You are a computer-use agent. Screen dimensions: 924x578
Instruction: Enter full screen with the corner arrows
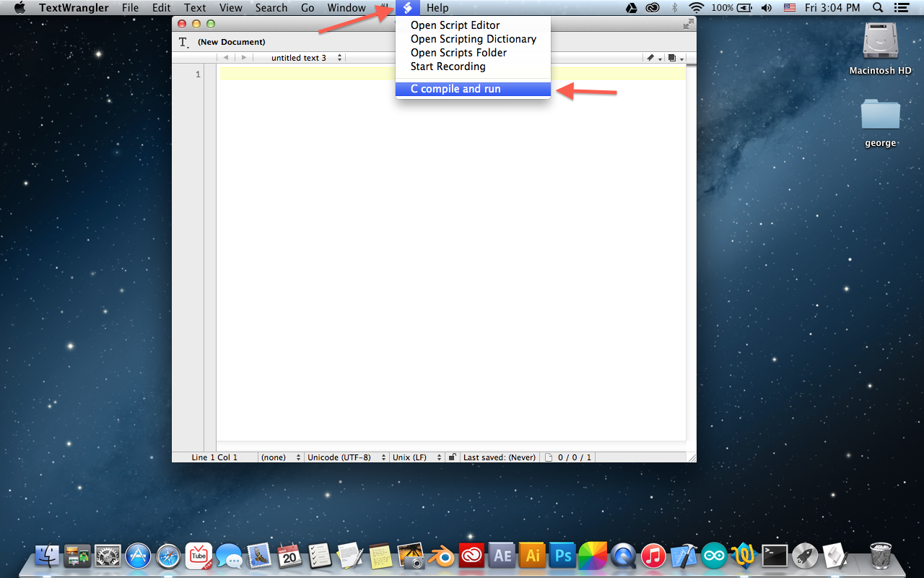point(688,24)
